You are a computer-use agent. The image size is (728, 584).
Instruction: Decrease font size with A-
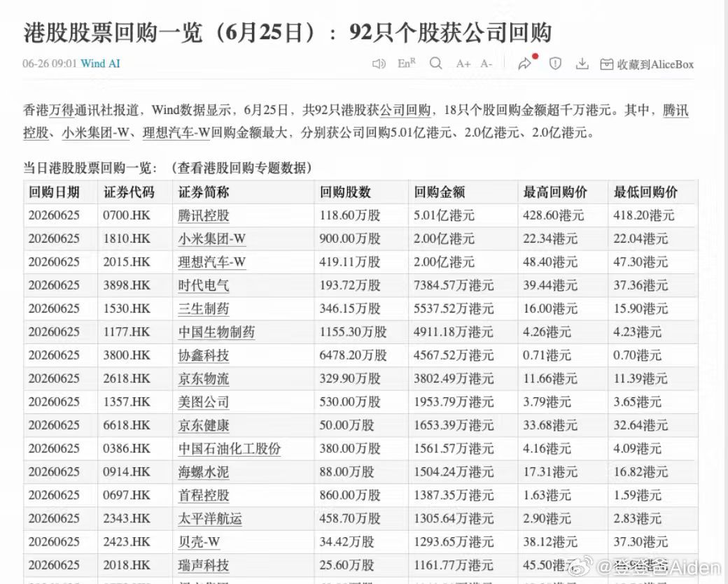tap(486, 64)
